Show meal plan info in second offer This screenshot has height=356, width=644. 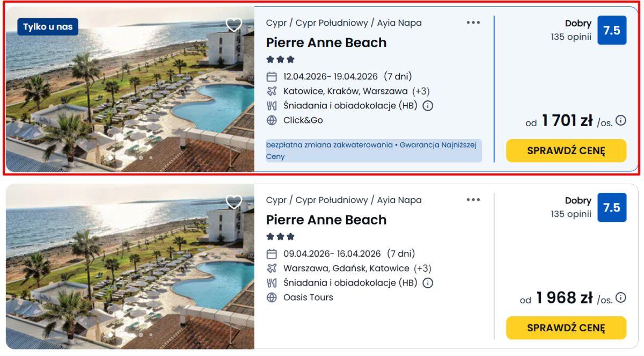click(x=428, y=283)
